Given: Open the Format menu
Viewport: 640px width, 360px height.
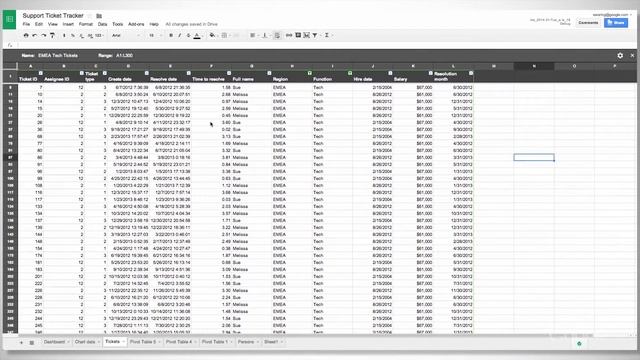Looking at the screenshot, I should click(86, 24).
